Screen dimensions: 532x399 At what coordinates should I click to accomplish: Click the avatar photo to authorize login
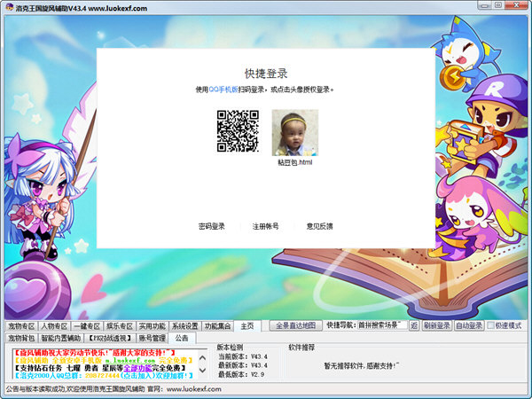[x=294, y=131]
